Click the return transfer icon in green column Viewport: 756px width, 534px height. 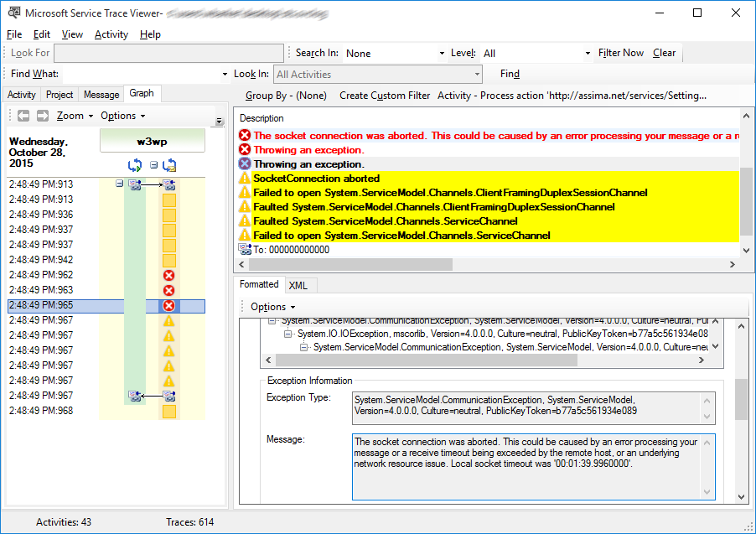pos(135,396)
